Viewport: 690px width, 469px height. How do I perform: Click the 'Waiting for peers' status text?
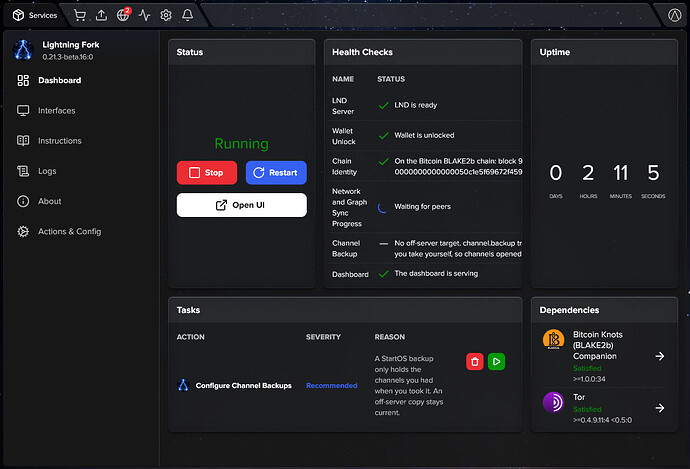422,206
